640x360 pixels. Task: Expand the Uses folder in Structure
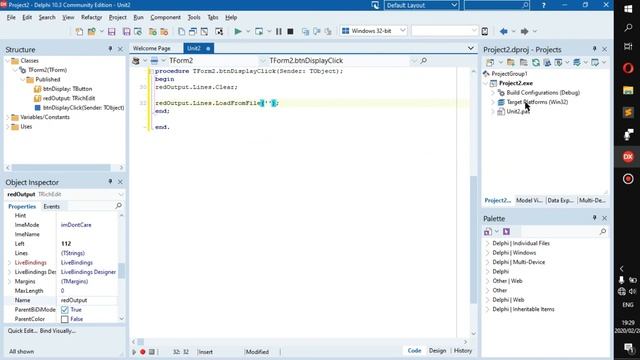[x=8, y=127]
